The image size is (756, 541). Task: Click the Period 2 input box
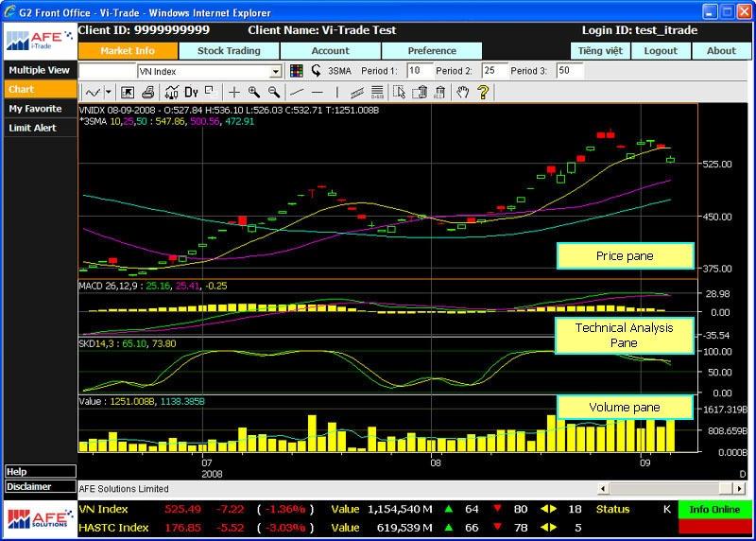click(x=492, y=70)
